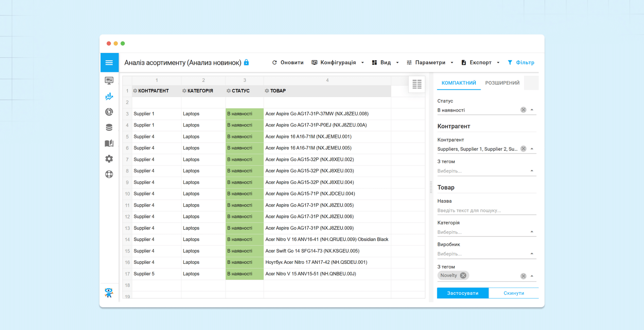Open the book reference sidebar icon
644x330 pixels.
pyautogui.click(x=109, y=143)
